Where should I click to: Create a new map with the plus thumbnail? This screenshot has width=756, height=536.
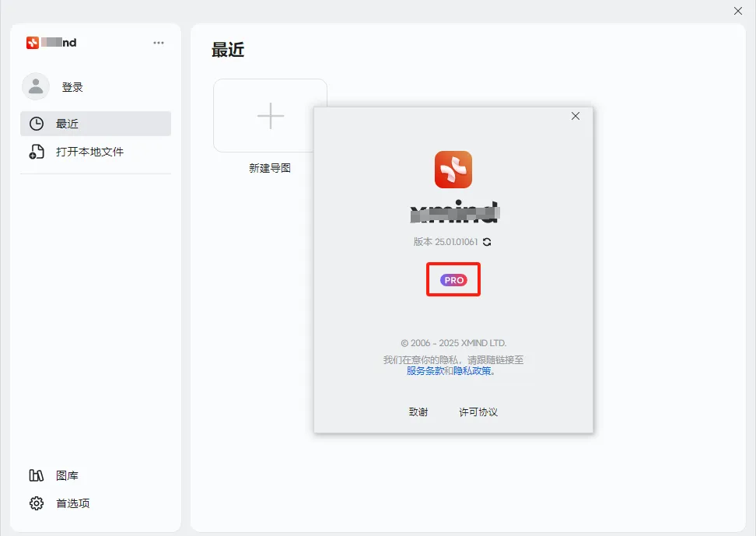pyautogui.click(x=270, y=116)
